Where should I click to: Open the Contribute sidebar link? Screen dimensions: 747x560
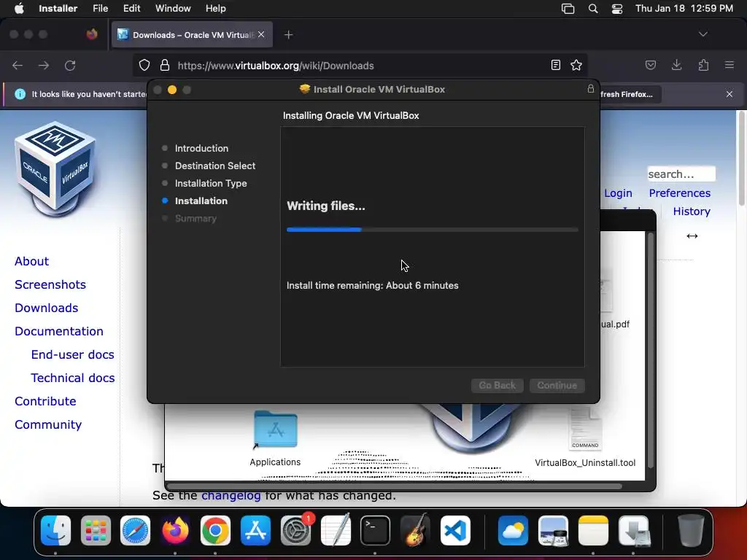click(x=45, y=402)
